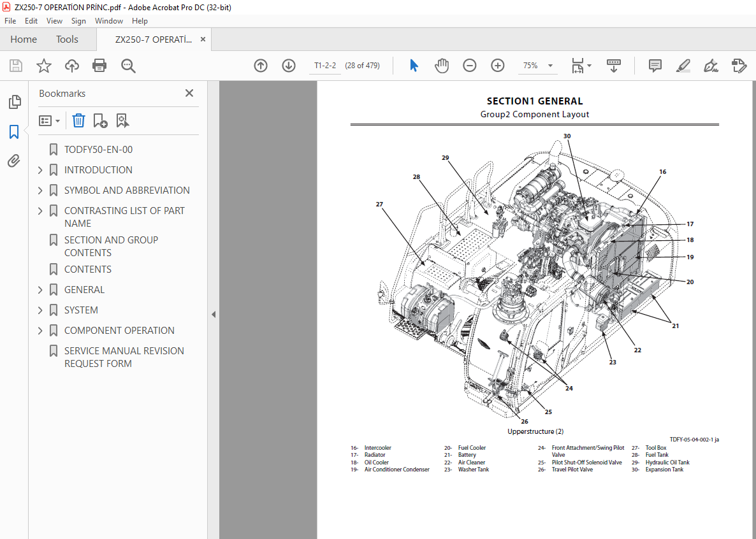Open the Help menu

tap(140, 21)
